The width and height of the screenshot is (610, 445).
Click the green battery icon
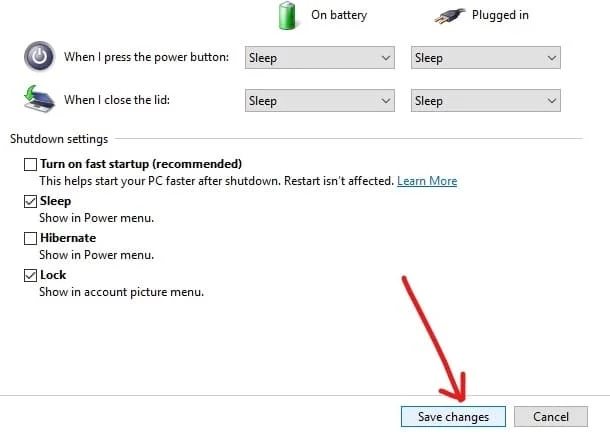click(x=287, y=15)
